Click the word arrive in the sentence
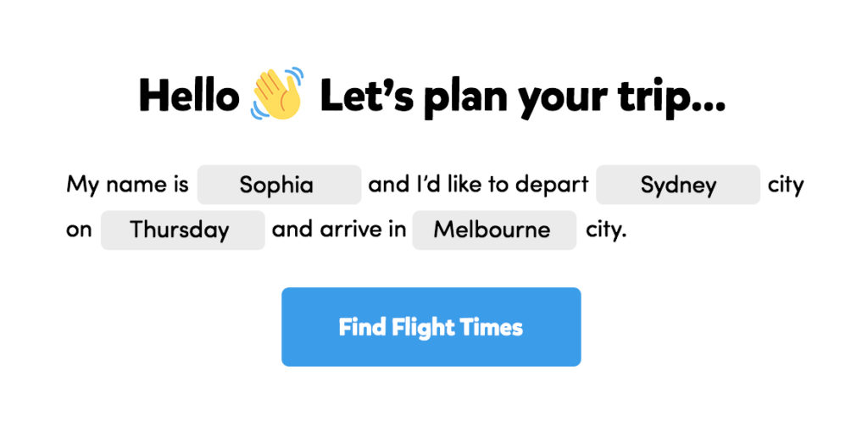 click(x=356, y=230)
